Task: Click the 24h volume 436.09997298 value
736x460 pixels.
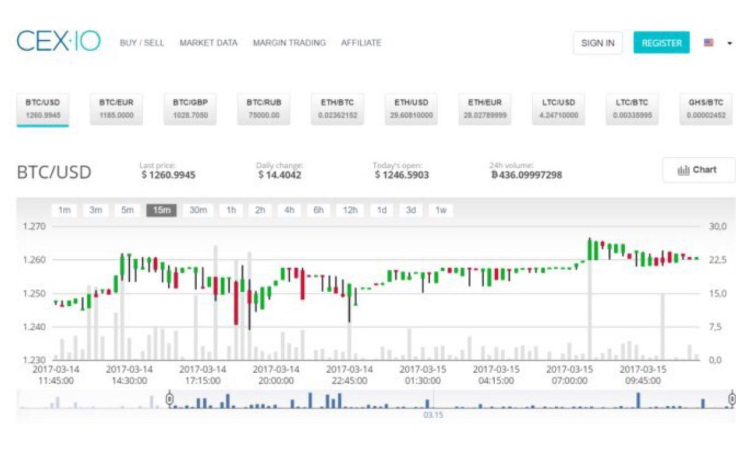Action: [526, 175]
